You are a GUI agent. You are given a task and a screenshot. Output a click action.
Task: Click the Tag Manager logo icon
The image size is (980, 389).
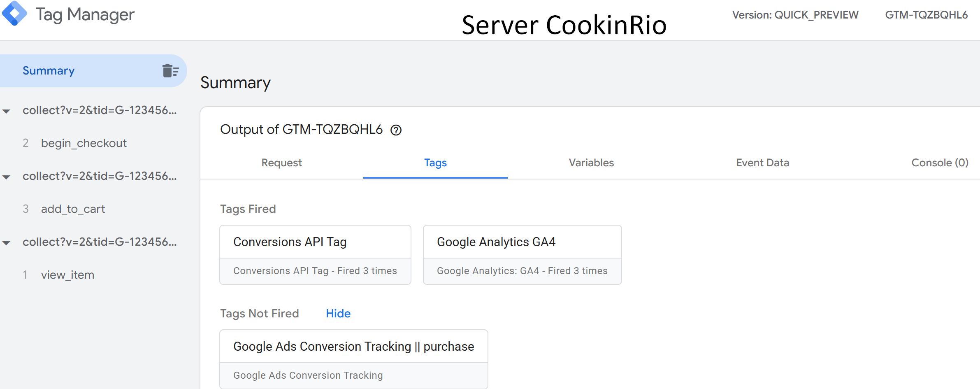[x=15, y=14]
